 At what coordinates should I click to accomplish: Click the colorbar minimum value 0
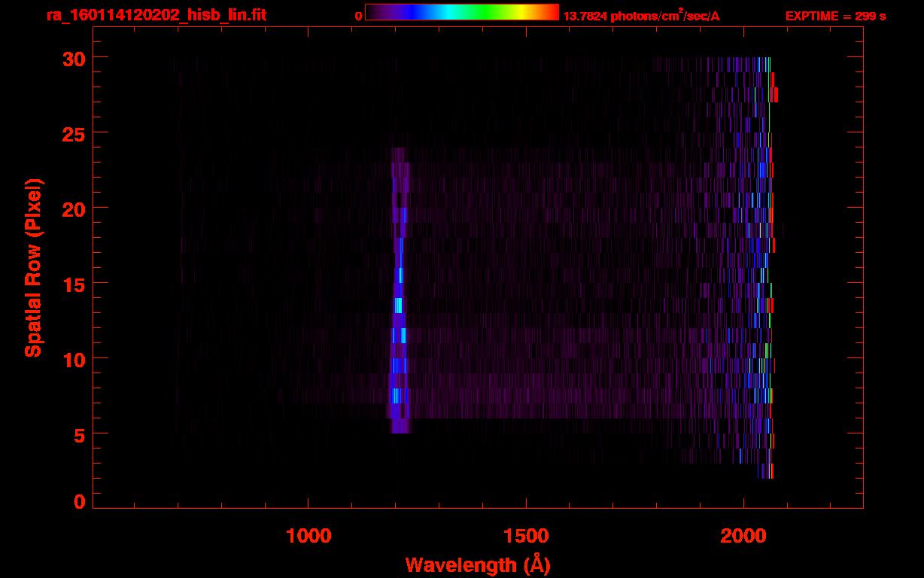[x=358, y=16]
